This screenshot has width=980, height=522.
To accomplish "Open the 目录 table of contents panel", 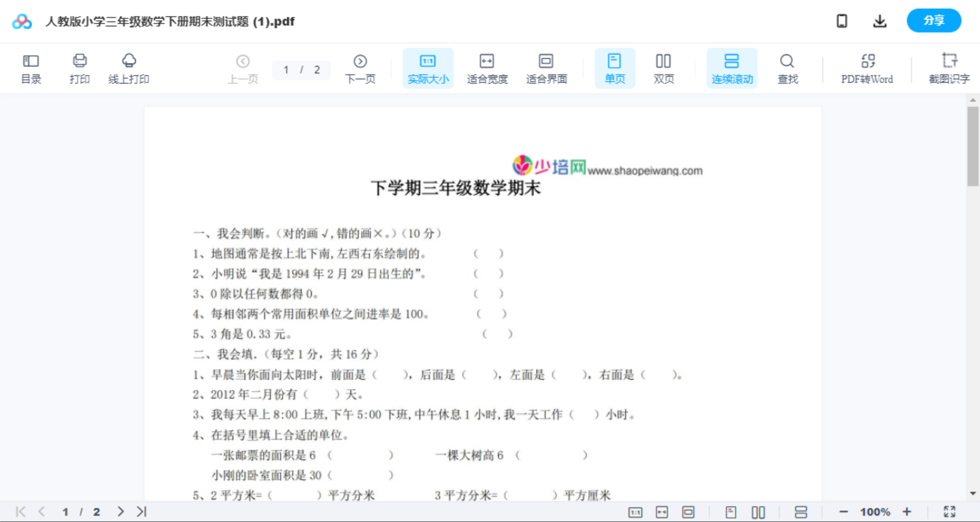I will pyautogui.click(x=31, y=68).
